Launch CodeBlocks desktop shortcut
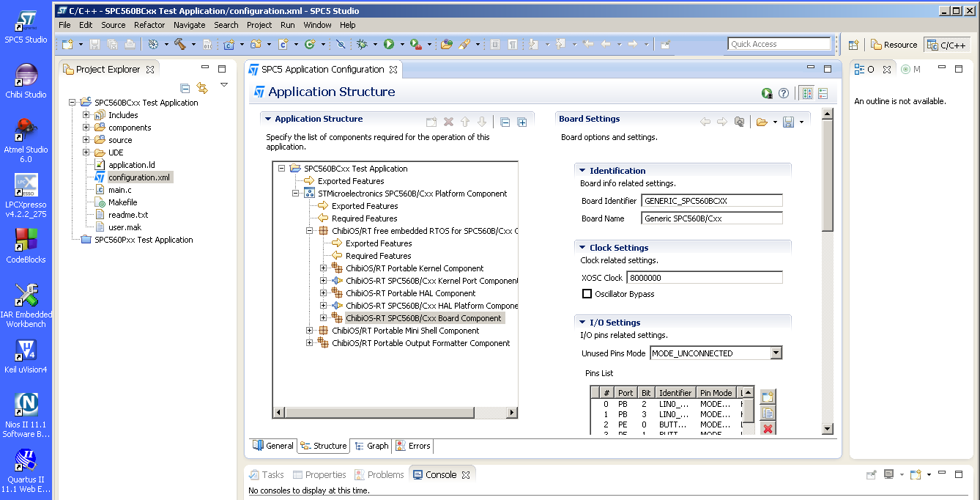This screenshot has height=500, width=980. tap(26, 246)
